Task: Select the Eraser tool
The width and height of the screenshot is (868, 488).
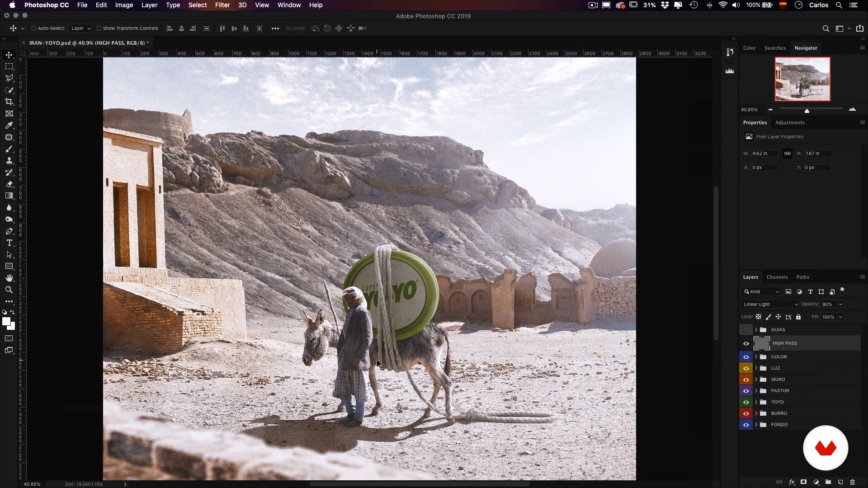Action: pyautogui.click(x=9, y=184)
